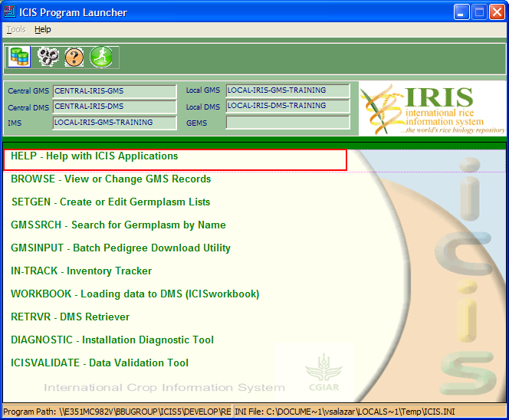Click the IRIS rice information system logo

pos(432,109)
